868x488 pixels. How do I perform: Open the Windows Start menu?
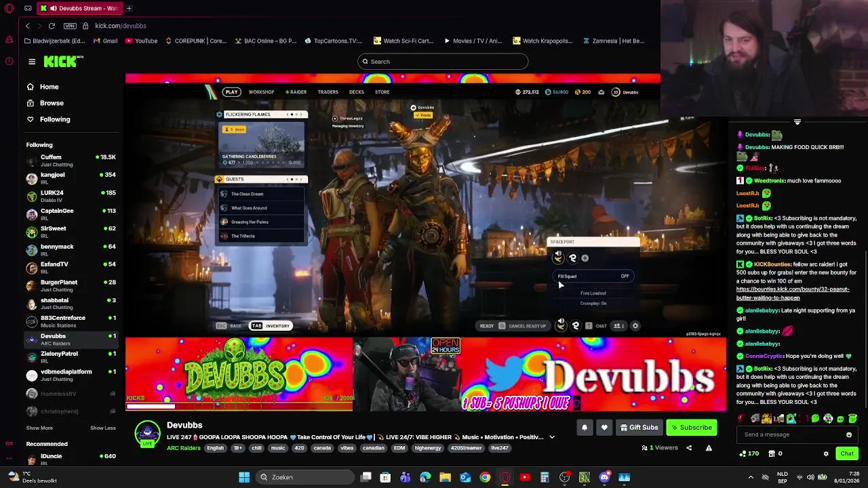[244, 477]
